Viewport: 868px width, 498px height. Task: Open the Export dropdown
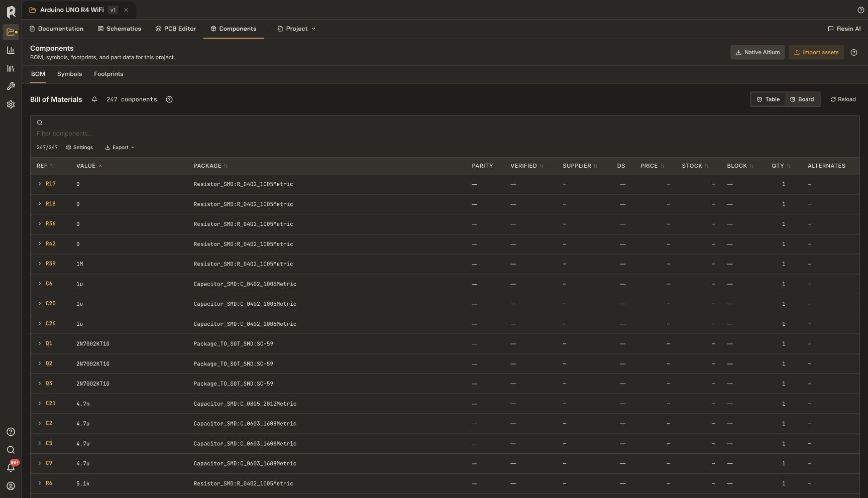[120, 148]
